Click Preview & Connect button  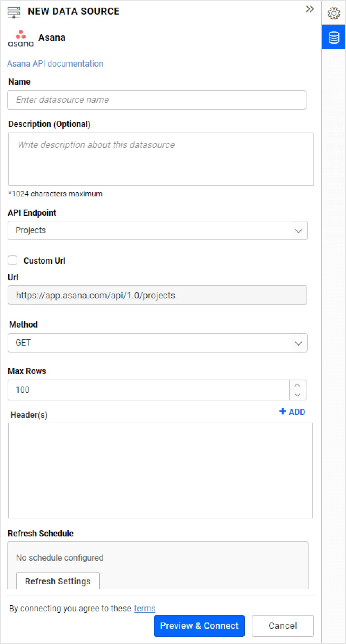[x=199, y=626]
